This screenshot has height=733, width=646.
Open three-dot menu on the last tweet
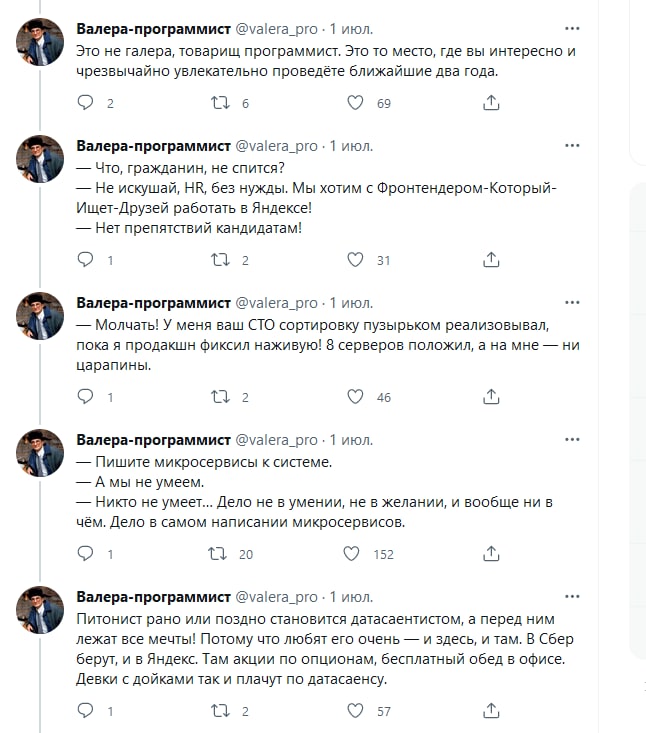(x=572, y=597)
